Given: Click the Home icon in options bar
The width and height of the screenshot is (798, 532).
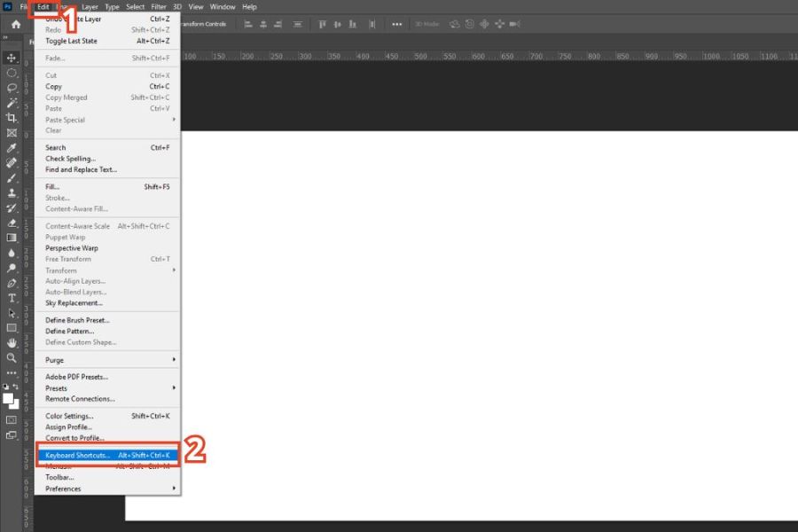Looking at the screenshot, I should pos(15,24).
